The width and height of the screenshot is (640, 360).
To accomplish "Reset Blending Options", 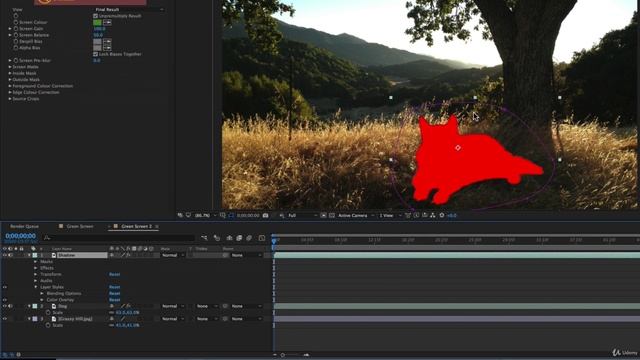I will pyautogui.click(x=115, y=293).
